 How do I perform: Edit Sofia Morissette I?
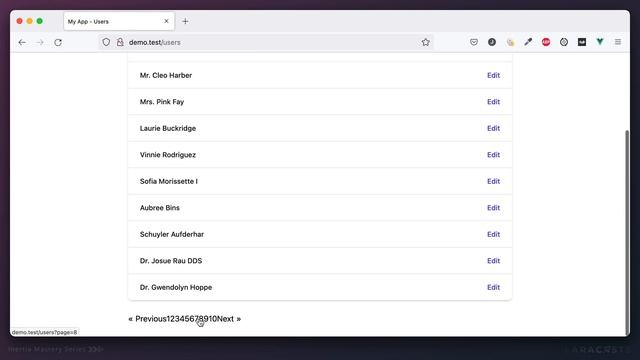(493, 181)
